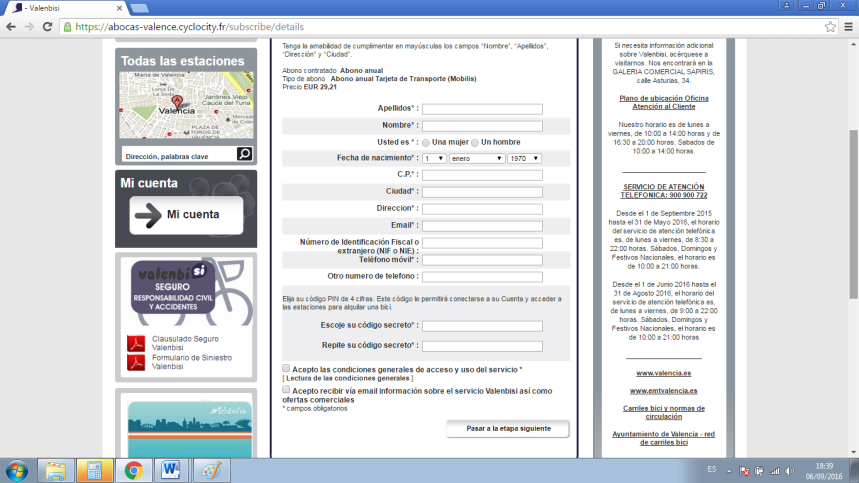This screenshot has height=483, width=859.
Task: Open Microsoft Word from the taskbar
Action: point(171,471)
